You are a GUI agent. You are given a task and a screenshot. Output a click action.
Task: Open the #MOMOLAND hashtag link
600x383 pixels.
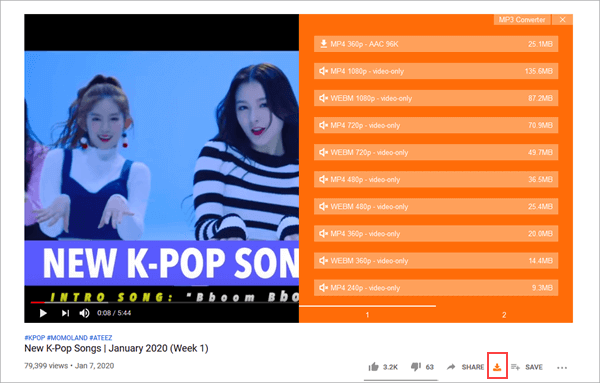tap(67, 338)
